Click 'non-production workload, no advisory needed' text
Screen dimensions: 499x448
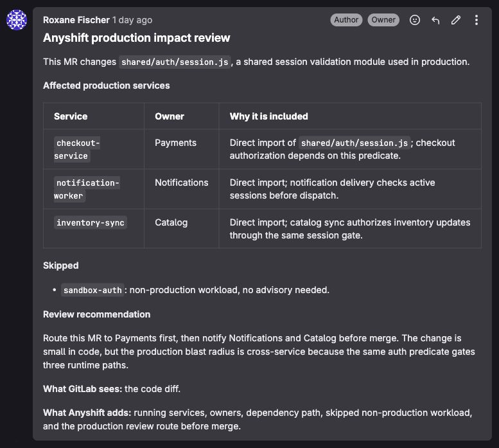[229, 290]
